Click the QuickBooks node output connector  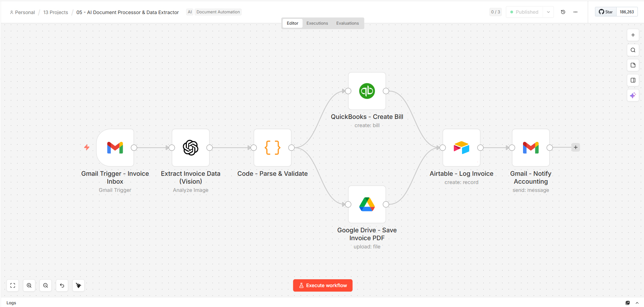(386, 91)
